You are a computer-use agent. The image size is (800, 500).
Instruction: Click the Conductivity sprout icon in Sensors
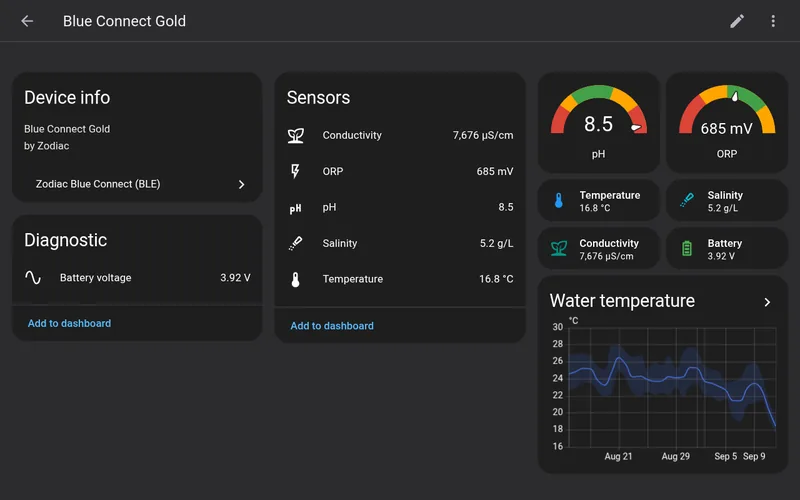pos(295,135)
